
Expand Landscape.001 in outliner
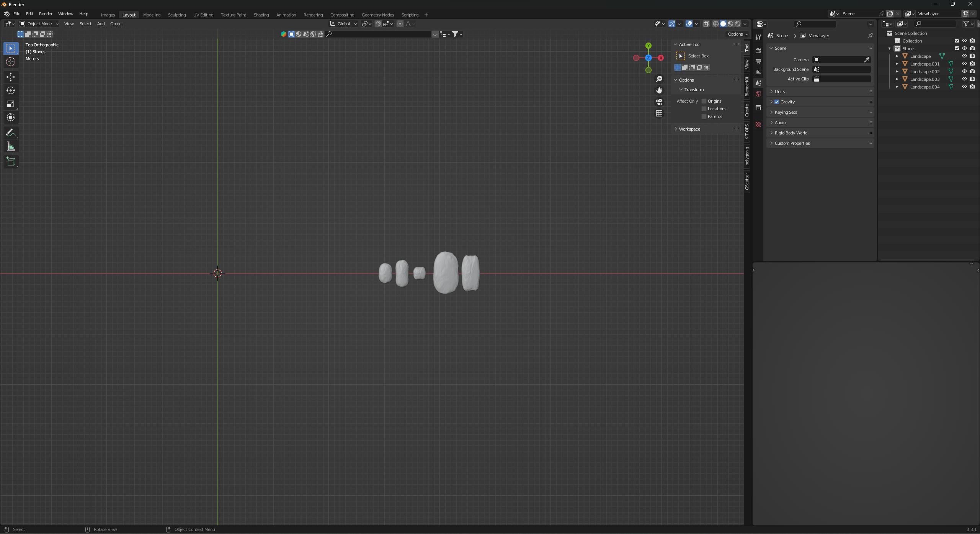point(897,64)
